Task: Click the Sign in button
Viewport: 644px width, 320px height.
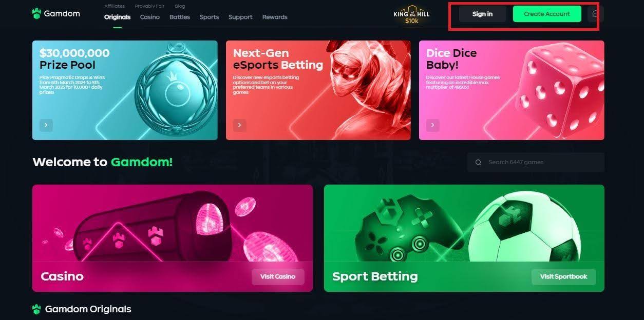Action: click(482, 14)
